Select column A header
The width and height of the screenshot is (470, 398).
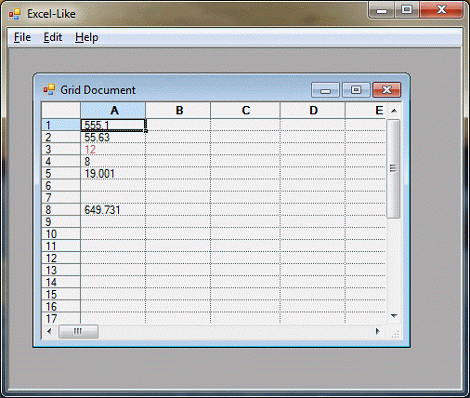pos(113,110)
